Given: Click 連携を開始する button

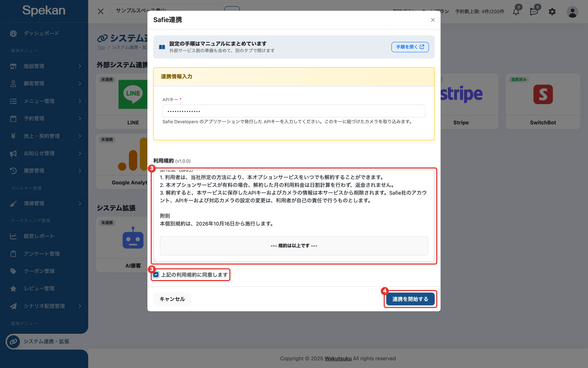Looking at the screenshot, I should tap(410, 299).
